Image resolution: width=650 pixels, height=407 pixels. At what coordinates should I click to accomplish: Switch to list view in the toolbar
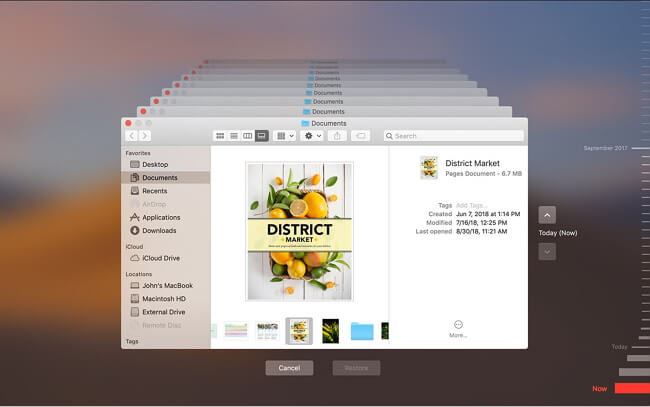[234, 135]
